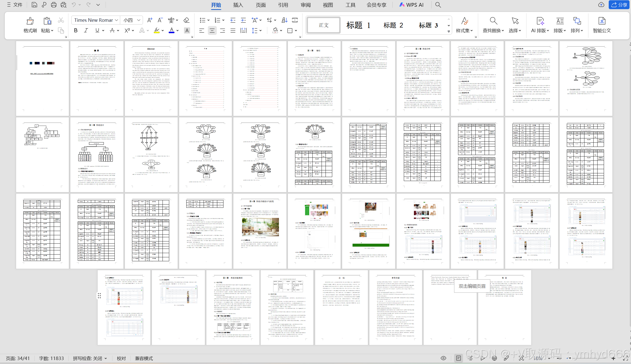Switch to the 插入 (Insert) tab
Viewport: 631px width, 364px height.
238,5
